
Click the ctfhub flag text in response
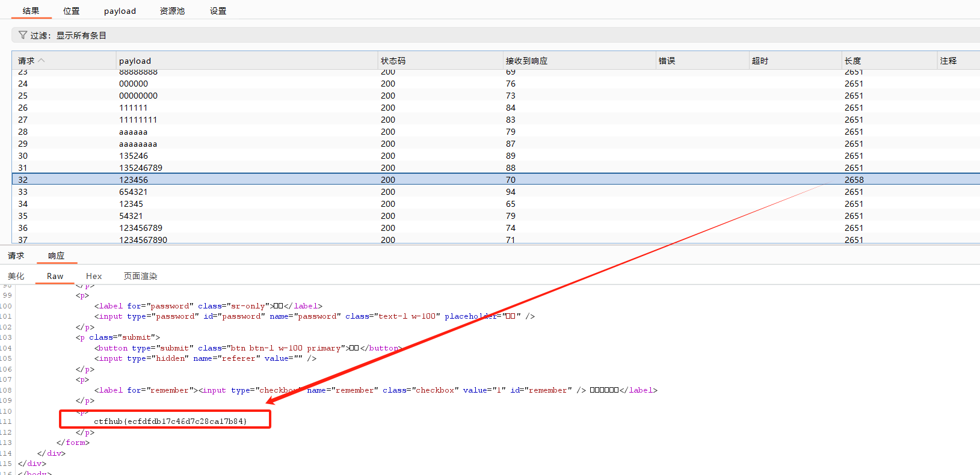click(170, 421)
